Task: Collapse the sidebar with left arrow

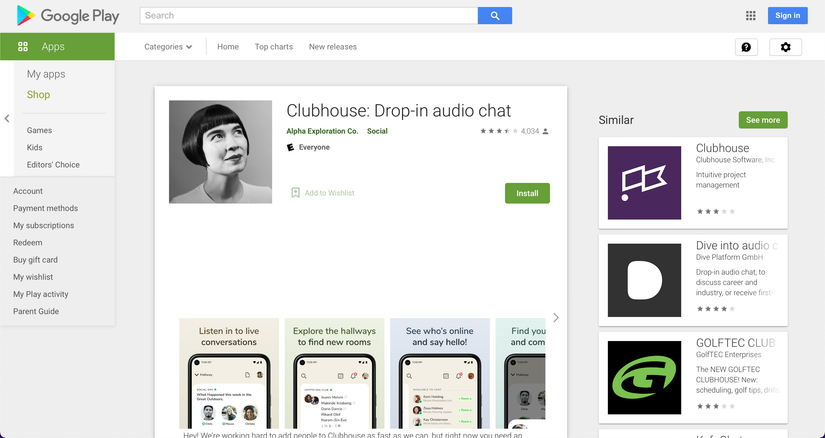Action: [7, 118]
